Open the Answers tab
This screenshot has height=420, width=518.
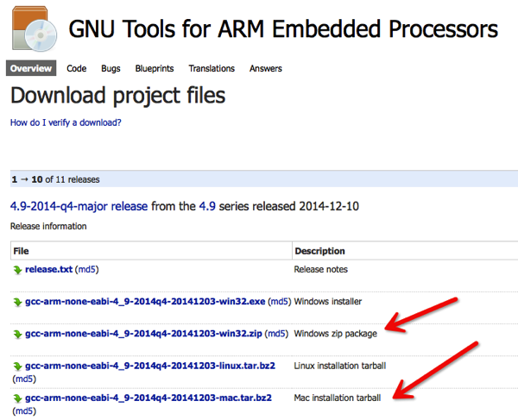[266, 68]
